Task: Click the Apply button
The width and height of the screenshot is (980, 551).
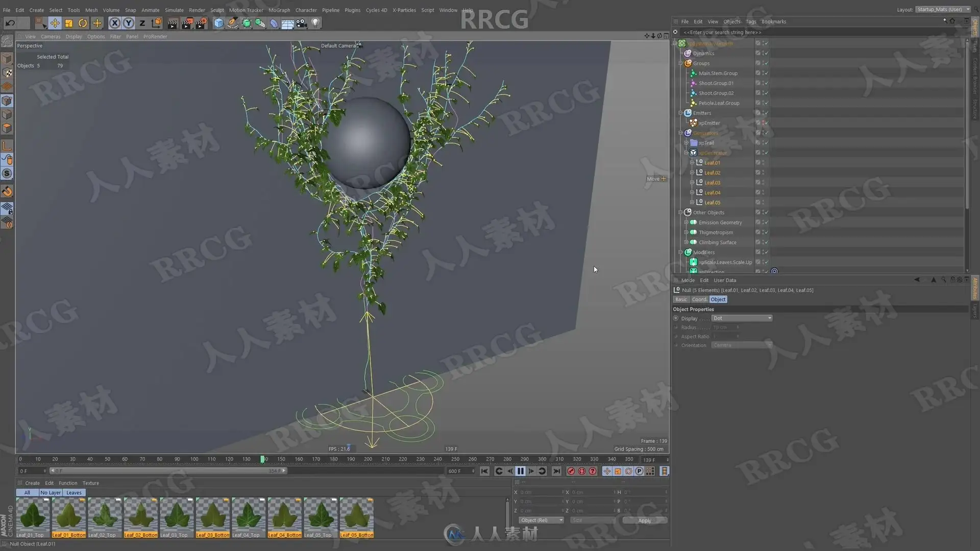Action: [645, 520]
